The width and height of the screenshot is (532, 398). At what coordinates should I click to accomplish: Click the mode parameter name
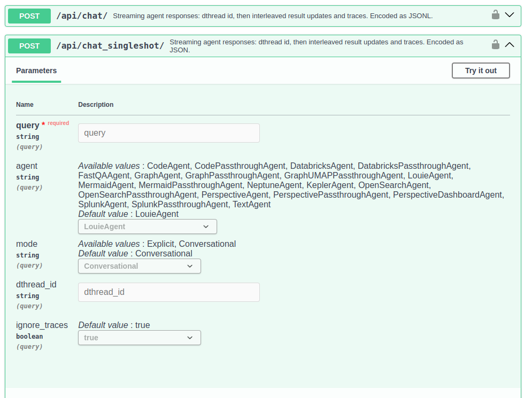[x=27, y=244]
